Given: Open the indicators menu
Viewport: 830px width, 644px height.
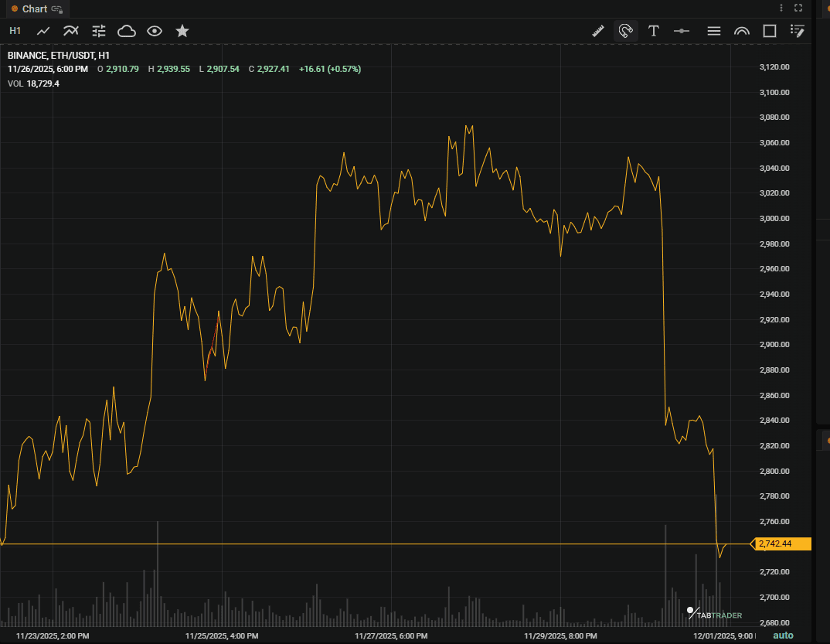Looking at the screenshot, I should 71,31.
